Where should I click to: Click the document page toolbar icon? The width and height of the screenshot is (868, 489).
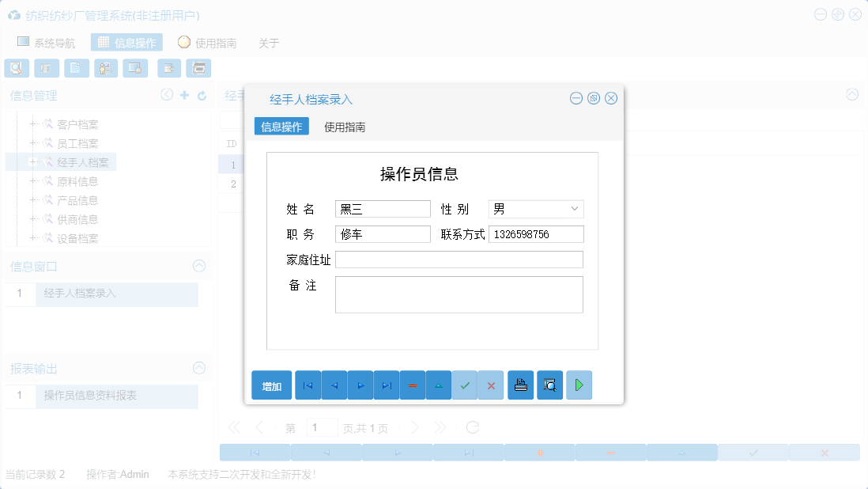click(x=76, y=68)
